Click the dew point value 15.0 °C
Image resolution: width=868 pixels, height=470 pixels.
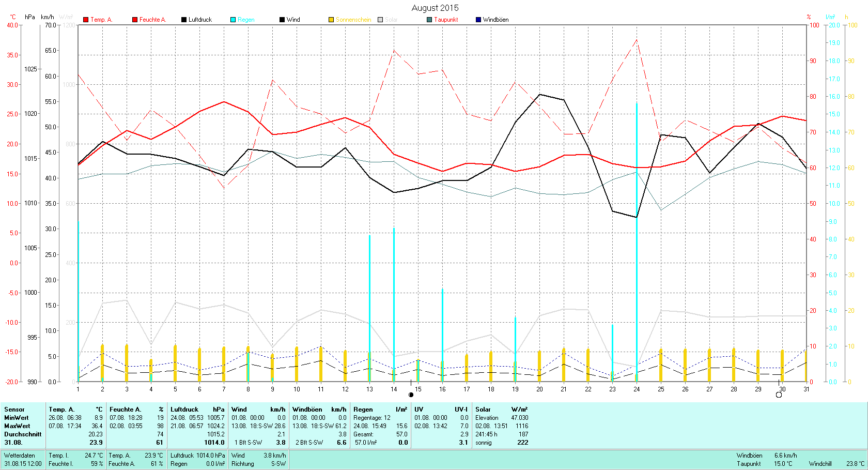pyautogui.click(x=783, y=464)
